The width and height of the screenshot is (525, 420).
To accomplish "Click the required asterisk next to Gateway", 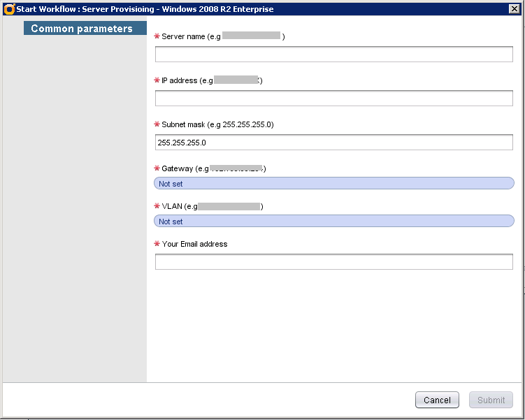I will point(157,168).
